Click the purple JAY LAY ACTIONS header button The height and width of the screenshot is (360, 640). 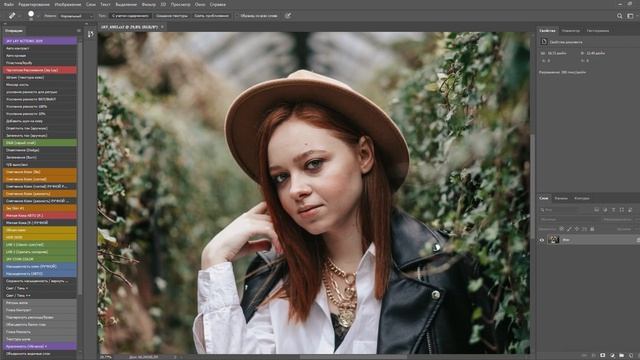(40, 41)
